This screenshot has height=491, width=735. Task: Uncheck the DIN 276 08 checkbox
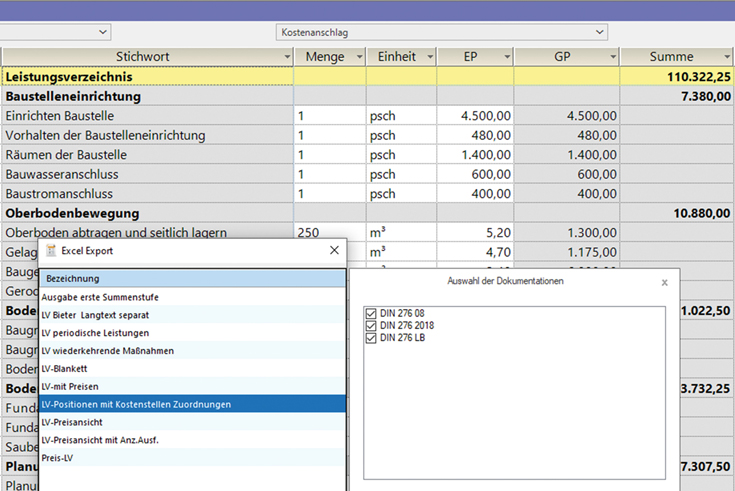372,313
